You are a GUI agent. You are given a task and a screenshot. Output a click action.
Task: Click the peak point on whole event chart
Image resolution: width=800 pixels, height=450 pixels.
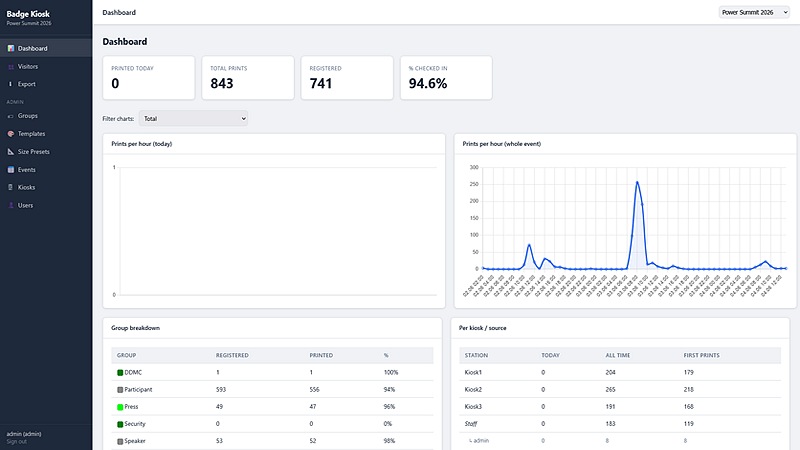point(637,182)
